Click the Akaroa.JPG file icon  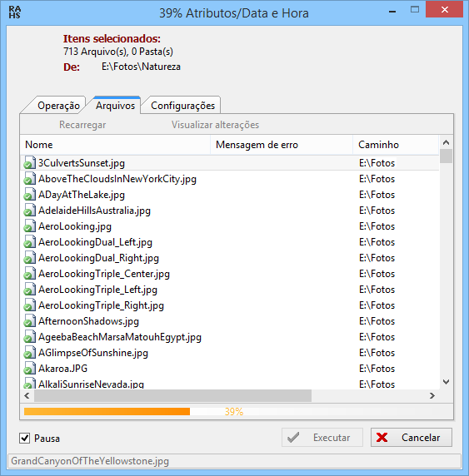pos(29,368)
